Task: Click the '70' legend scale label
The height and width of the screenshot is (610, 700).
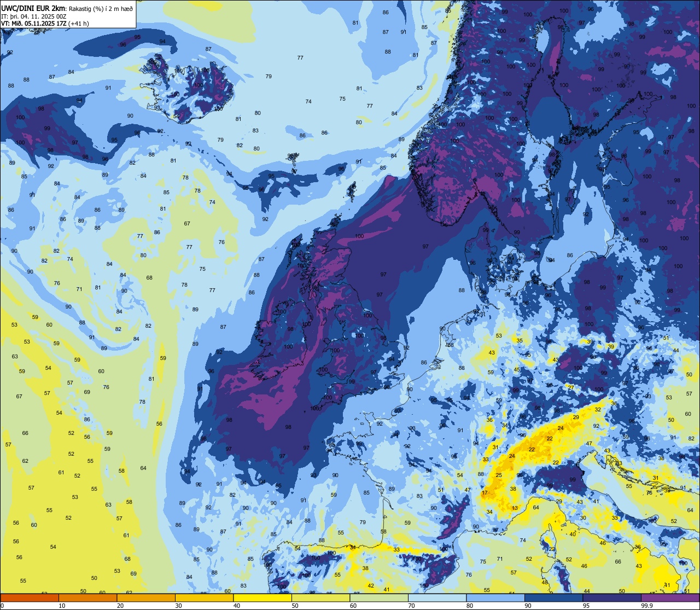Action: point(411,606)
